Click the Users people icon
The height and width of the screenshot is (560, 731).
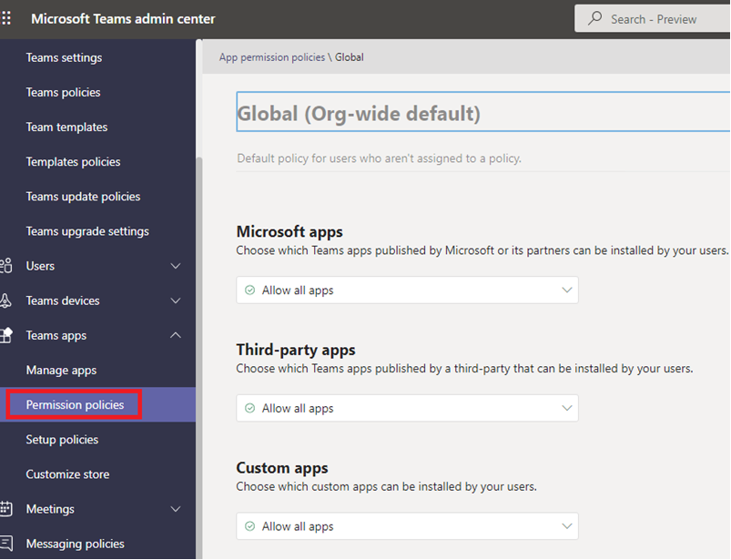[6, 266]
